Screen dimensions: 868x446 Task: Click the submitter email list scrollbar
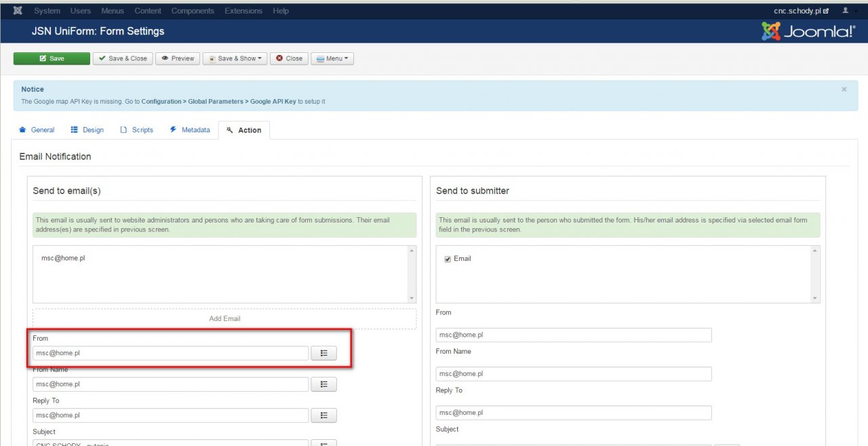pyautogui.click(x=815, y=274)
